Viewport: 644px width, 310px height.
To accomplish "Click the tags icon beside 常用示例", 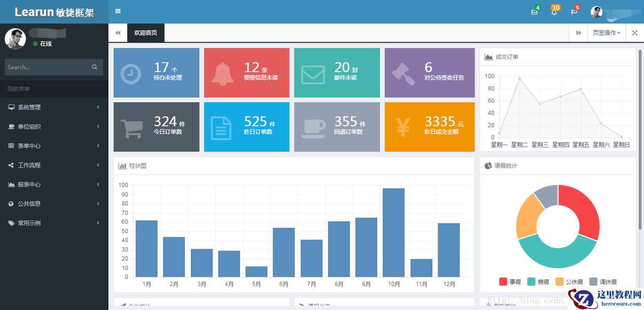I will (x=11, y=223).
